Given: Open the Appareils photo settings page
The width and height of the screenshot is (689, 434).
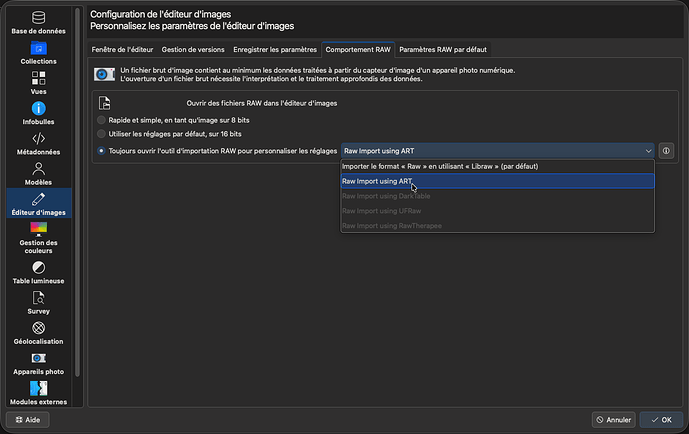Looking at the screenshot, I should [x=39, y=364].
